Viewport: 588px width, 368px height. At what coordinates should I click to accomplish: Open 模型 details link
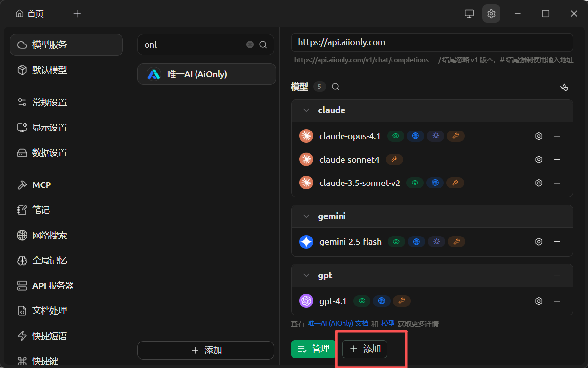pyautogui.click(x=388, y=324)
